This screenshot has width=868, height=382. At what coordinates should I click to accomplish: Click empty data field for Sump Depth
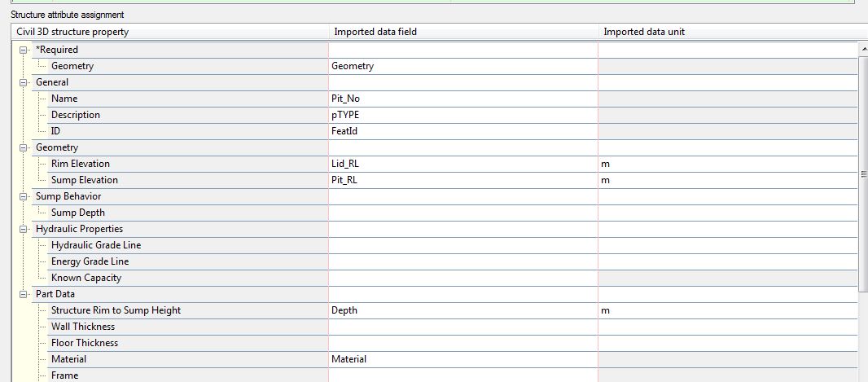click(x=463, y=213)
